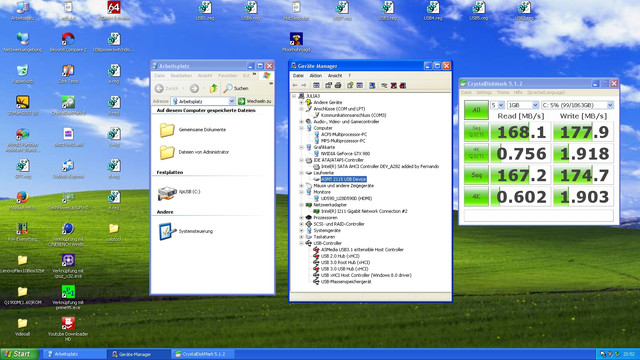Select ASMedia USB3.1 eXtensible Host Controller
Image resolution: width=640 pixels, height=360 pixels.
[x=362, y=250]
